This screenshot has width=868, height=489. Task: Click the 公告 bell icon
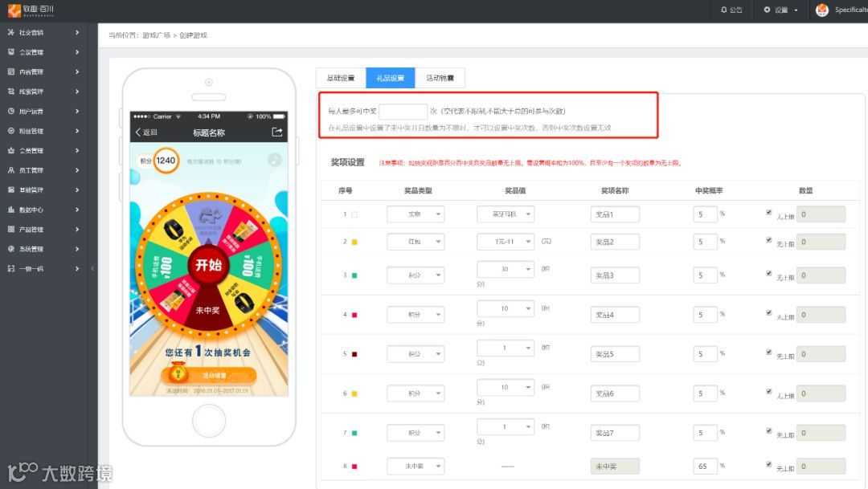point(723,10)
